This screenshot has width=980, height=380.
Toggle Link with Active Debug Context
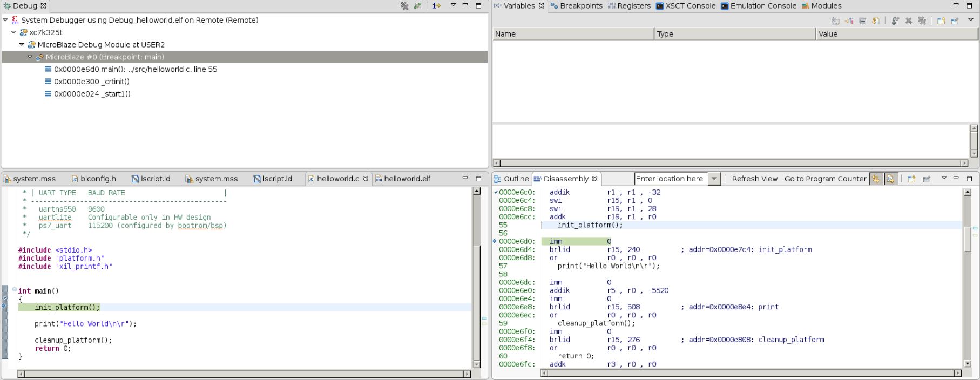pos(875,179)
